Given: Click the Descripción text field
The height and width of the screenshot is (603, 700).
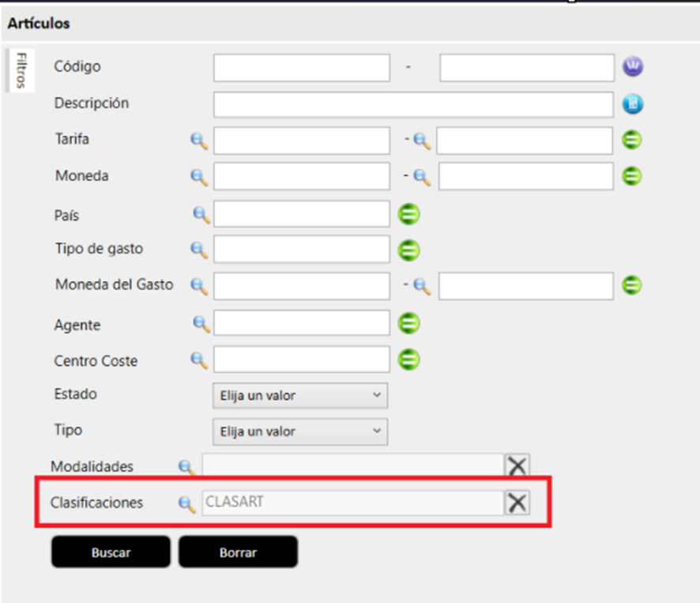Looking at the screenshot, I should click(x=413, y=104).
